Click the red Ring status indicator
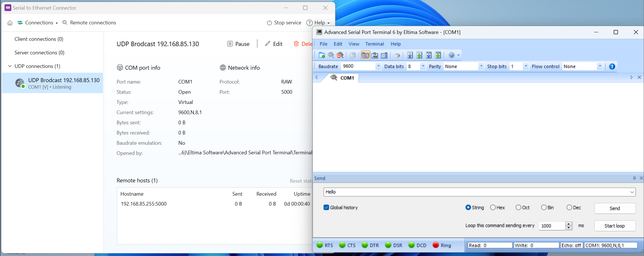This screenshot has height=256, width=644. (436, 245)
